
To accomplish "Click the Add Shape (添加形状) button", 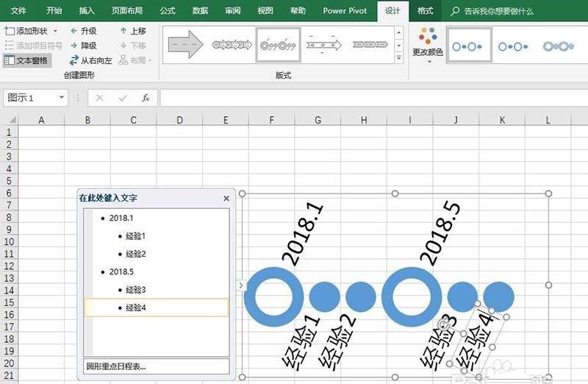I will [x=26, y=31].
